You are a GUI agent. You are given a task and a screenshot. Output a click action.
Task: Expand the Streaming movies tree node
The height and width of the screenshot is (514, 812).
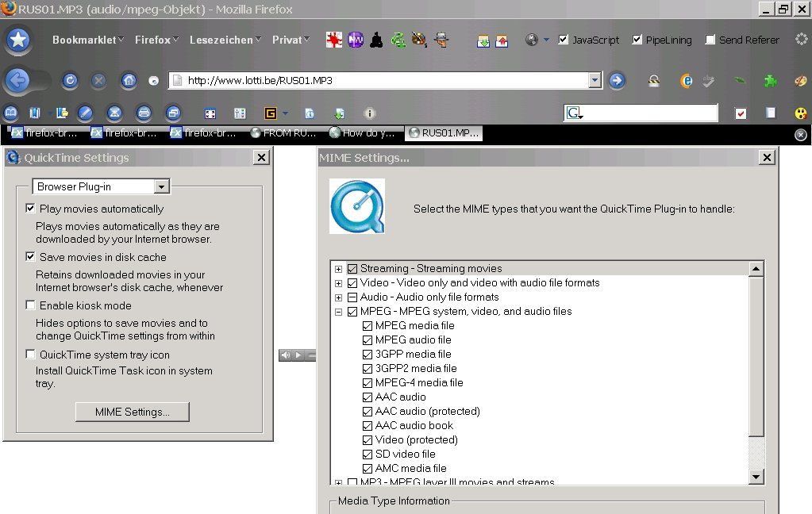point(338,269)
